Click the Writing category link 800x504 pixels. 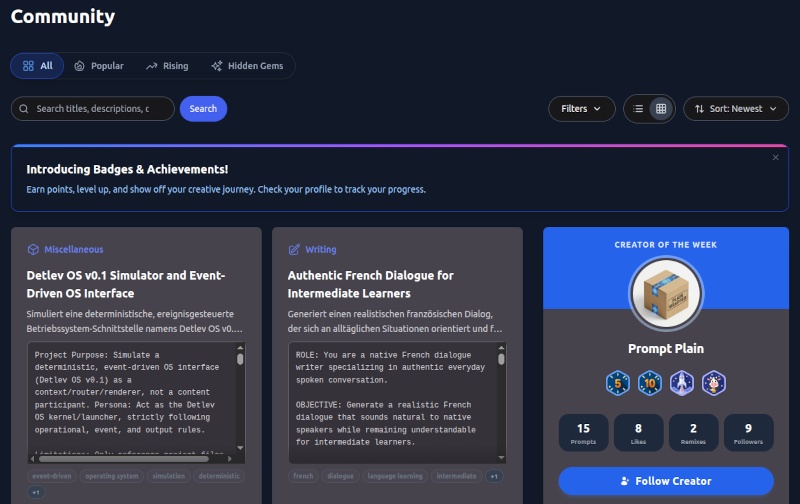click(320, 249)
